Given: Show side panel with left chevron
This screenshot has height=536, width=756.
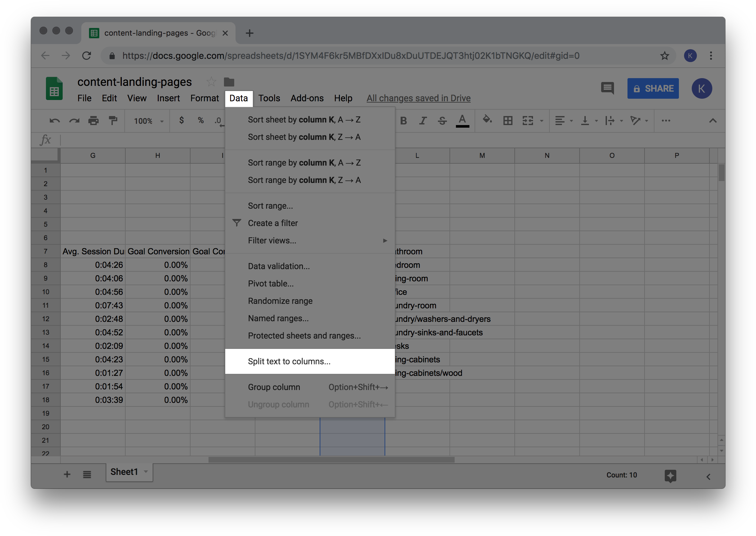Looking at the screenshot, I should (708, 477).
